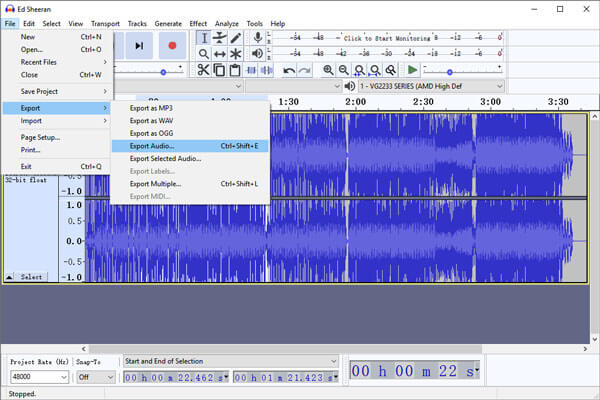The height and width of the screenshot is (400, 600).
Task: Click Page Setup... in File menu
Action: pyautogui.click(x=57, y=137)
